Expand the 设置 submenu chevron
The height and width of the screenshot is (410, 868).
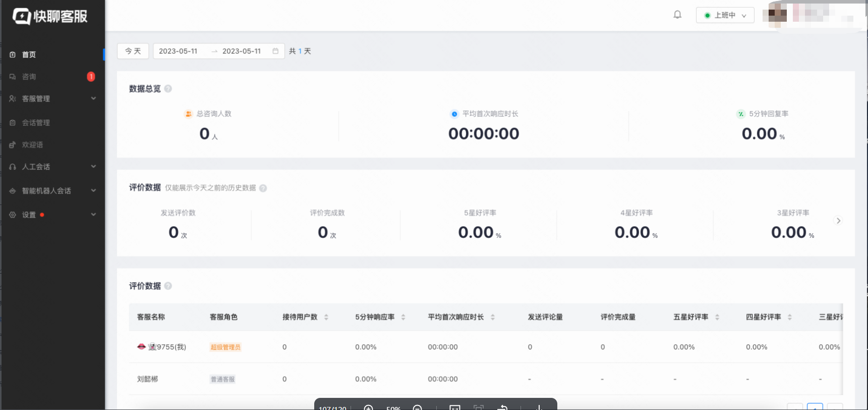coord(93,215)
